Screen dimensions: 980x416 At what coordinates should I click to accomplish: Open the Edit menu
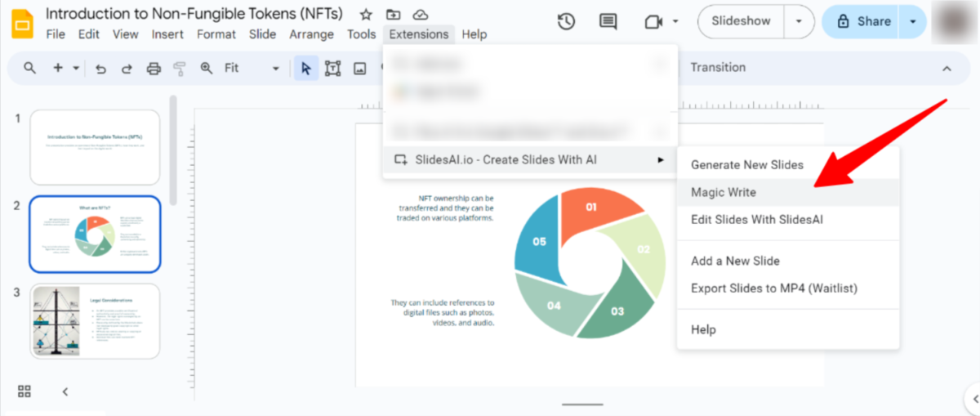[89, 34]
